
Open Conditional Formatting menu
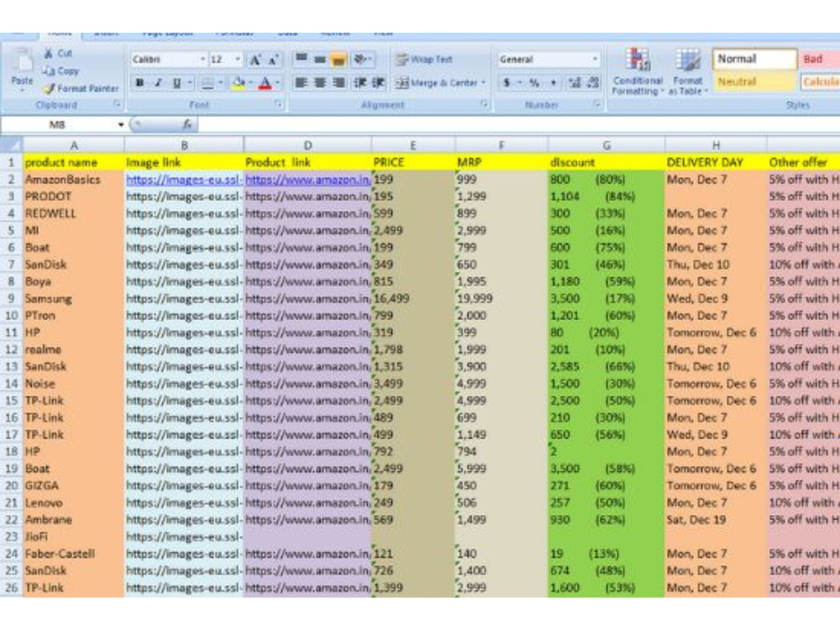638,71
